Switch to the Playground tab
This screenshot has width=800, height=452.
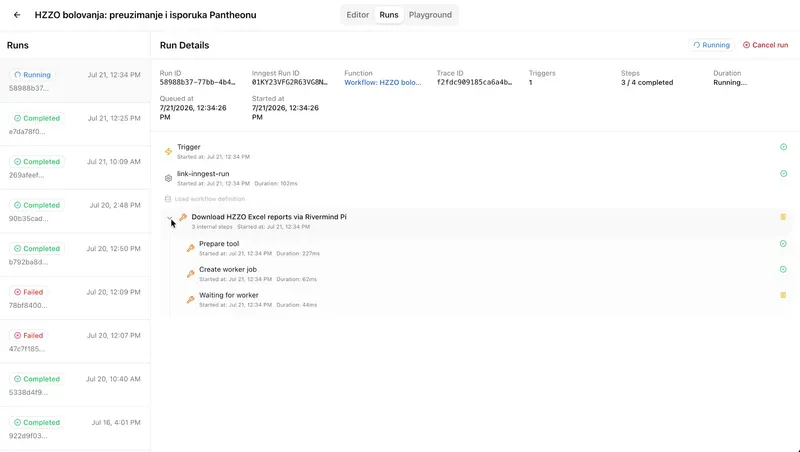tap(430, 15)
